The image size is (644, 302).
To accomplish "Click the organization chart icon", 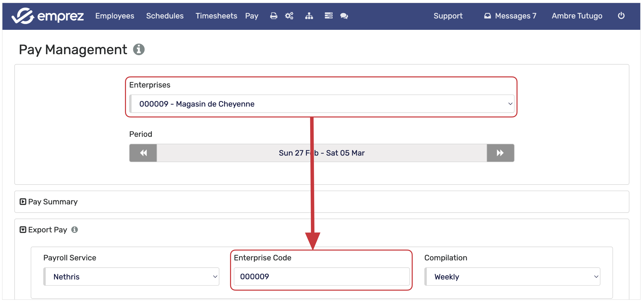I will click(x=309, y=16).
